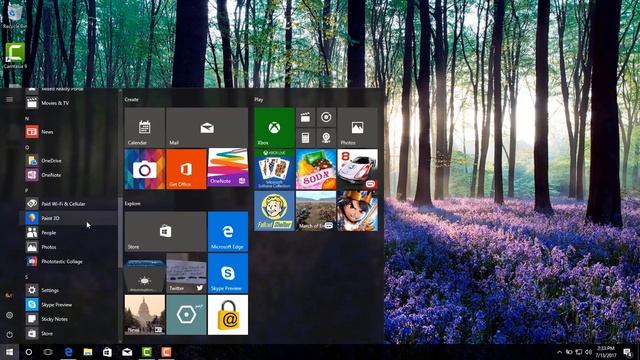Open the colorful Camera tile
640x360 pixels.
click(x=144, y=169)
